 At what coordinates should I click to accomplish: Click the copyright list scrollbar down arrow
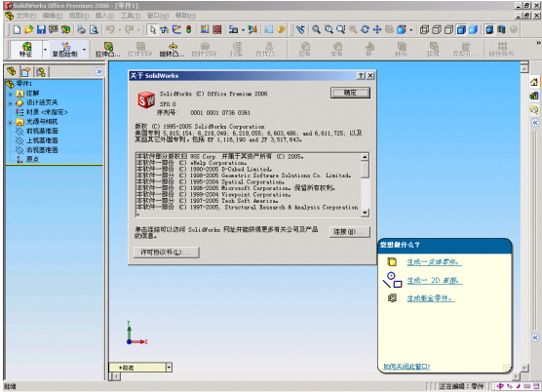[365, 214]
